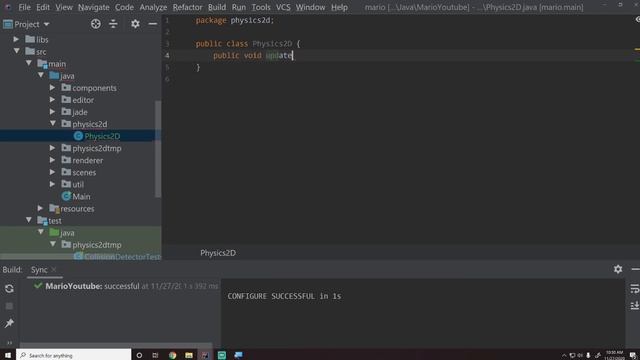Click the green success checkmark for MarioYoutube
Screen dimensions: 640x360
click(38, 286)
